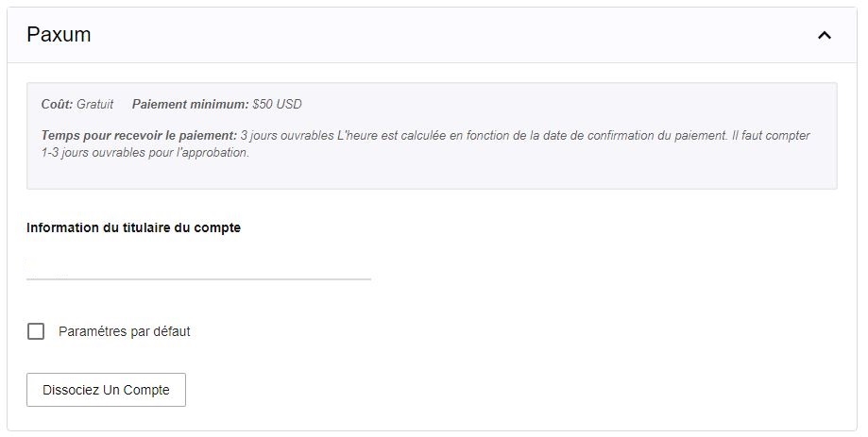Click the underline of the account field
Viewport: 868px width, 437px height.
(198, 279)
